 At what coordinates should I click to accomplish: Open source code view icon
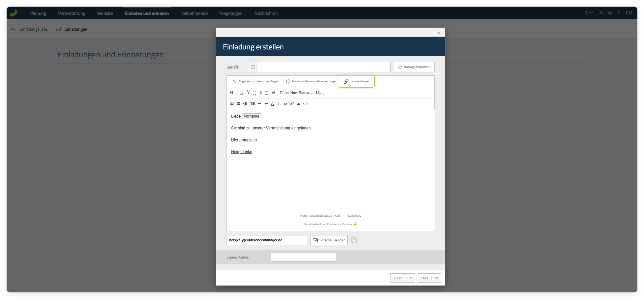pyautogui.click(x=306, y=103)
